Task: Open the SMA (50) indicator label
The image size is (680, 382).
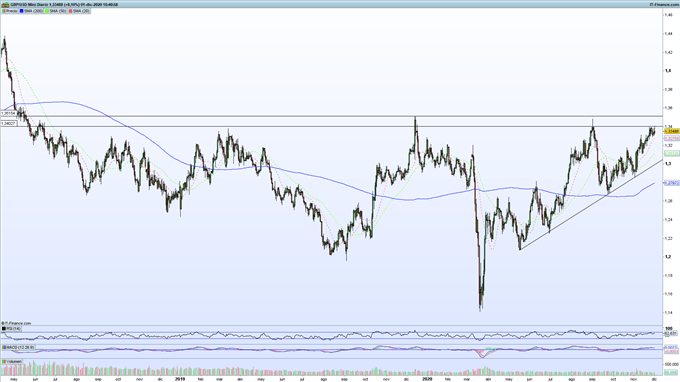Action: tap(58, 11)
